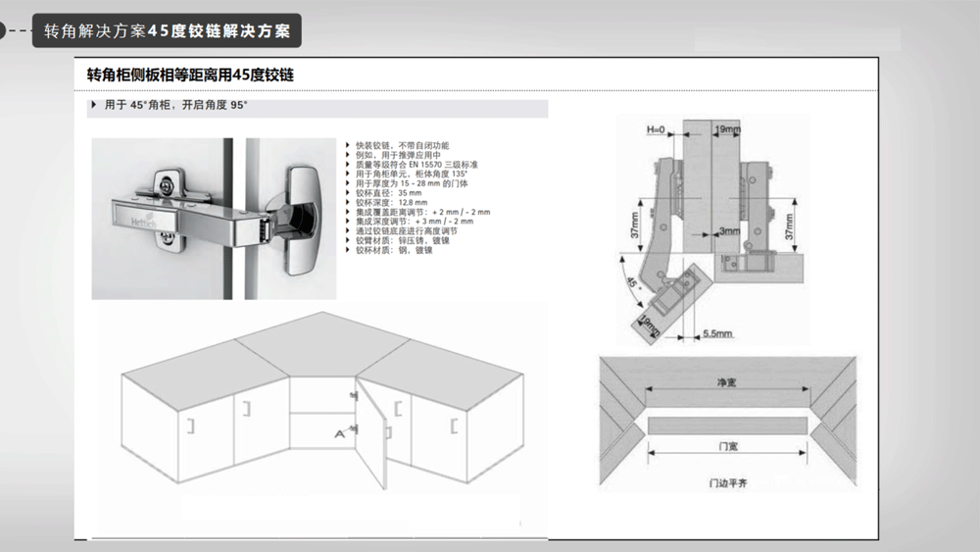Click the circle marker left of header banner
The width and height of the screenshot is (980, 552).
pyautogui.click(x=3, y=30)
